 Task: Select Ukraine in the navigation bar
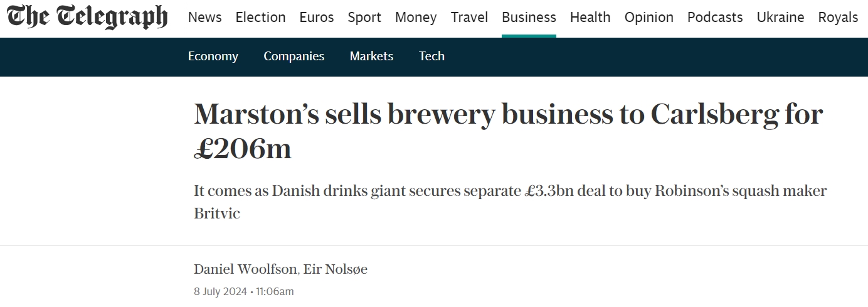click(x=780, y=18)
